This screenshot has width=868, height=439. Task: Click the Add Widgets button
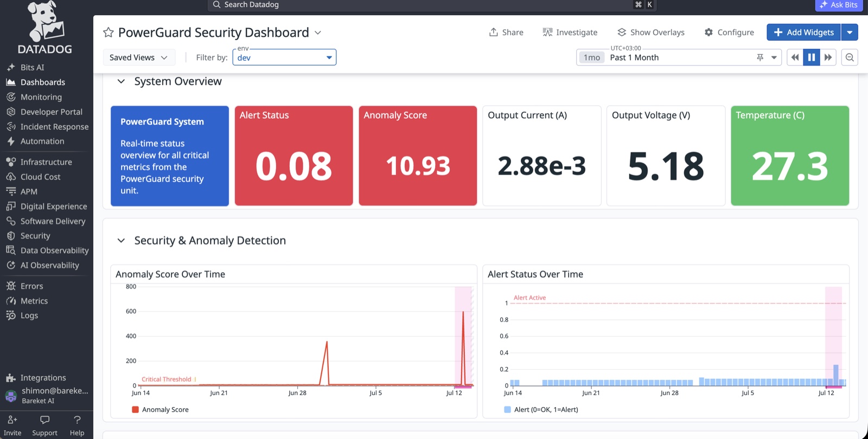click(x=803, y=33)
